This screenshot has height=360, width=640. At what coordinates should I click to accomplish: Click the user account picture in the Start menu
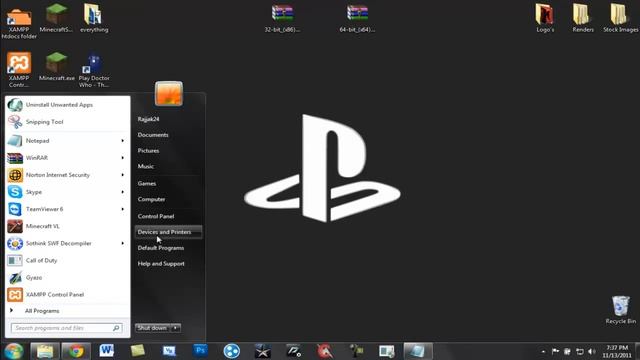[x=169, y=93]
